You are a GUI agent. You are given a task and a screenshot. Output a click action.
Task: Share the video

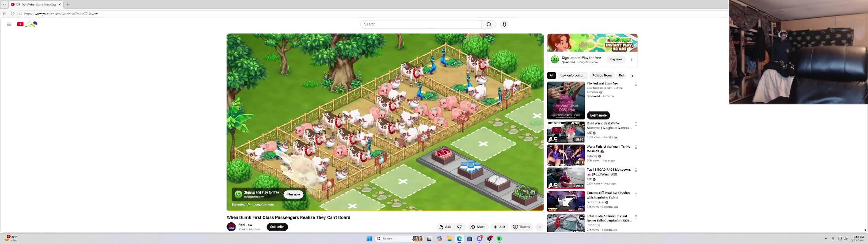coord(477,227)
